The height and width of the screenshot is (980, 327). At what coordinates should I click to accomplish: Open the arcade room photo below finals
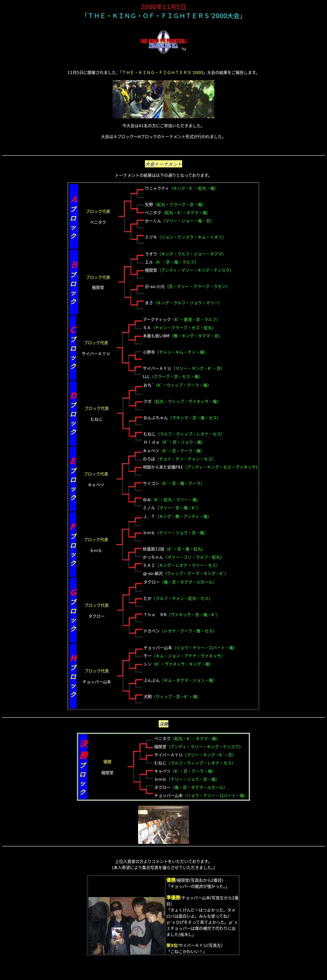[x=163, y=825]
